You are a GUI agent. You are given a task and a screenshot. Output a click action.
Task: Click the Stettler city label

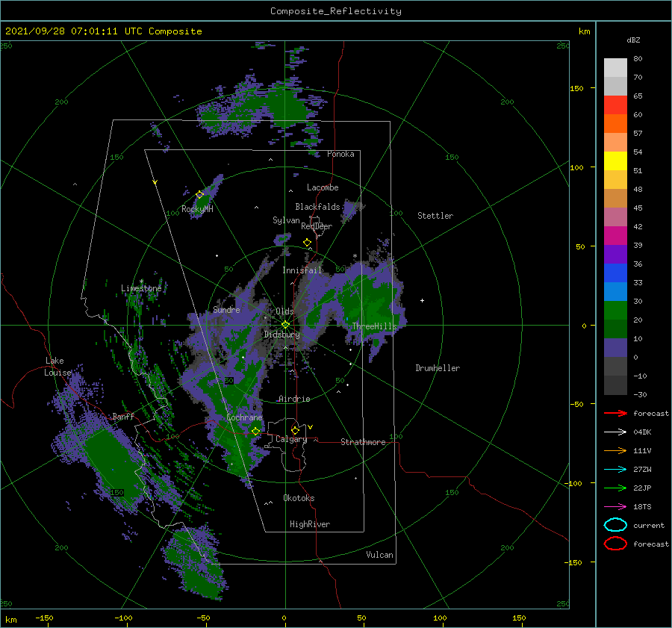(x=435, y=216)
